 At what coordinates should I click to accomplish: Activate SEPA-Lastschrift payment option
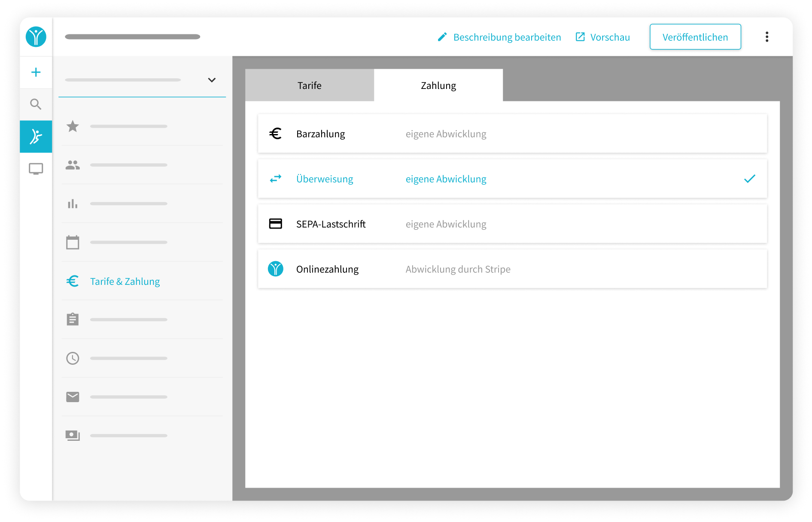[x=512, y=224]
